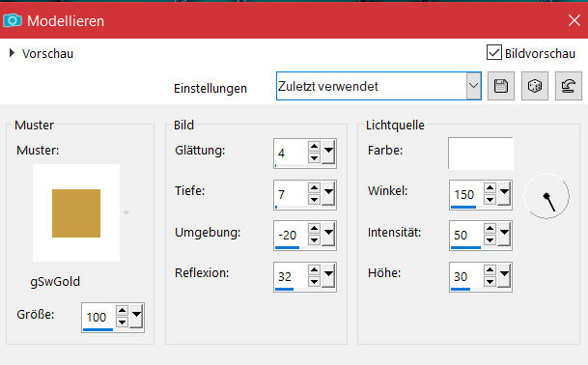Select the gSwGold pattern thumbnail
This screenshot has height=365, width=588.
[x=76, y=213]
